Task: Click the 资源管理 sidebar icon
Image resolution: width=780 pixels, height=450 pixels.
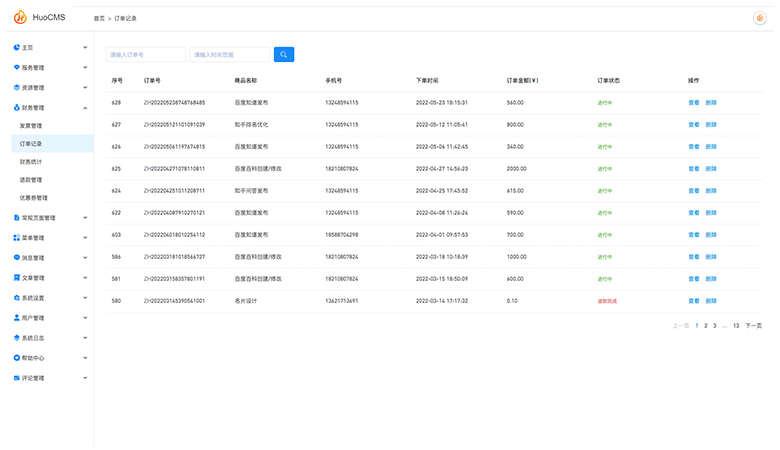Action: click(16, 88)
